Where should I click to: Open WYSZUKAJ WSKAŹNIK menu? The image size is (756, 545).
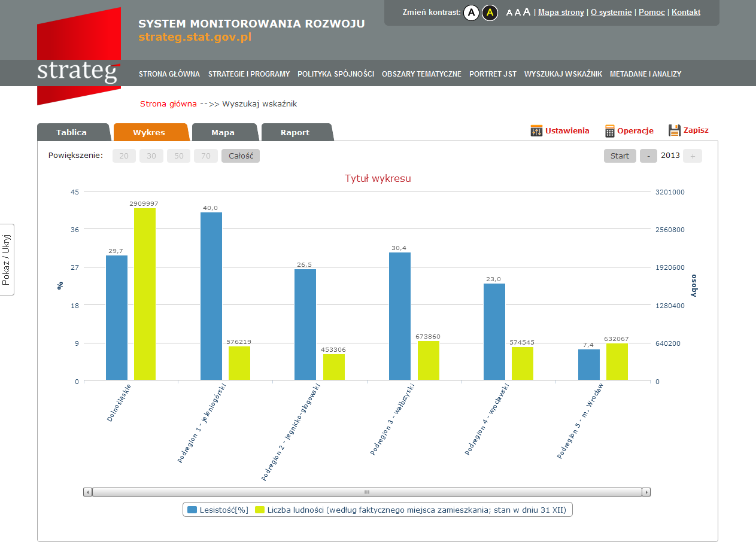coord(563,74)
